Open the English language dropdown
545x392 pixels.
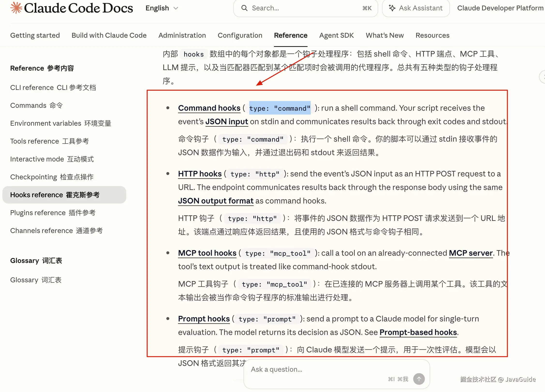pos(162,8)
